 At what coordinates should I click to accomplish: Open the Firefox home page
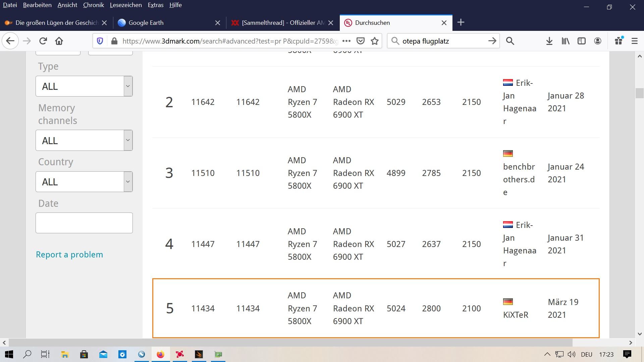pos(59,41)
